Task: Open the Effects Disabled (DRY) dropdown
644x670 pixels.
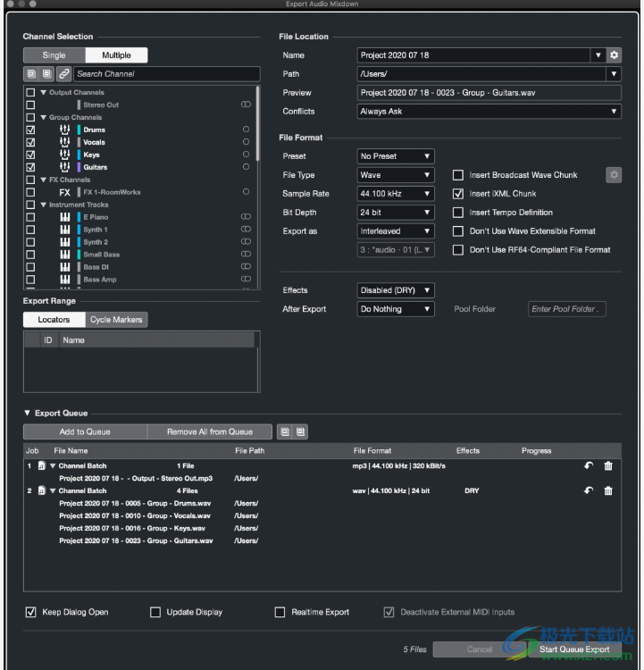Action: 396,290
